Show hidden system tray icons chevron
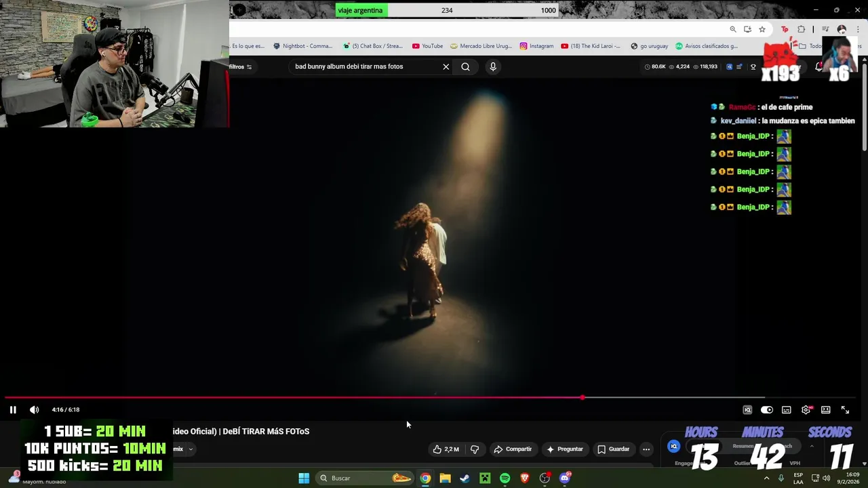868x488 pixels. [x=766, y=478]
